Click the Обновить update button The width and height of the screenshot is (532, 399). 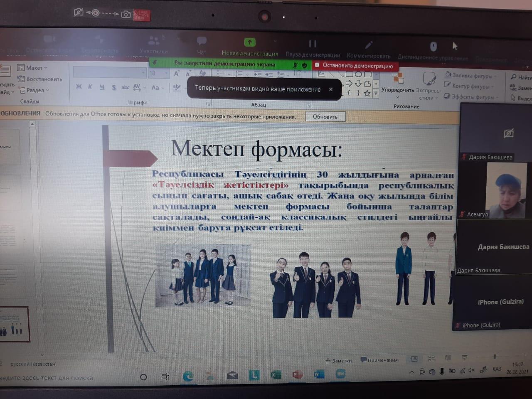[325, 117]
